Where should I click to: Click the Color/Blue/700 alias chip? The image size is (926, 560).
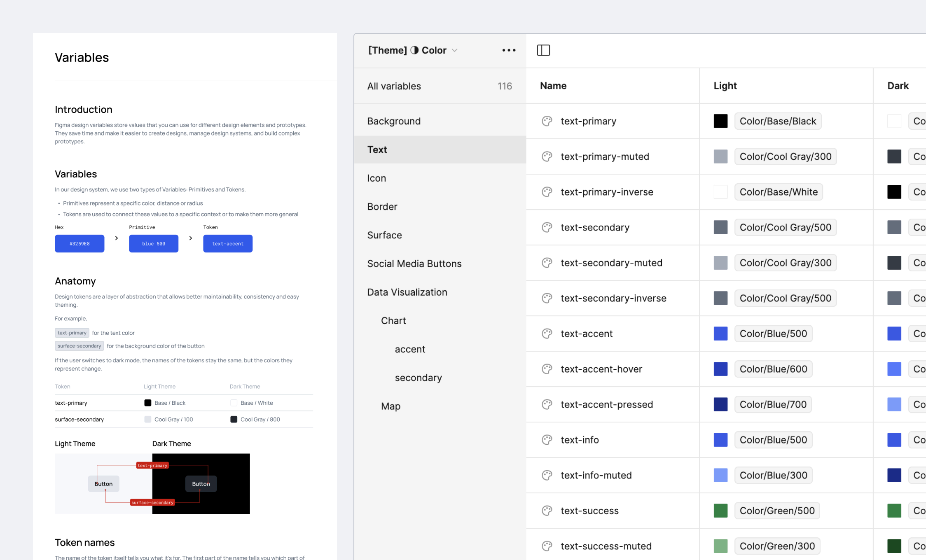click(773, 404)
